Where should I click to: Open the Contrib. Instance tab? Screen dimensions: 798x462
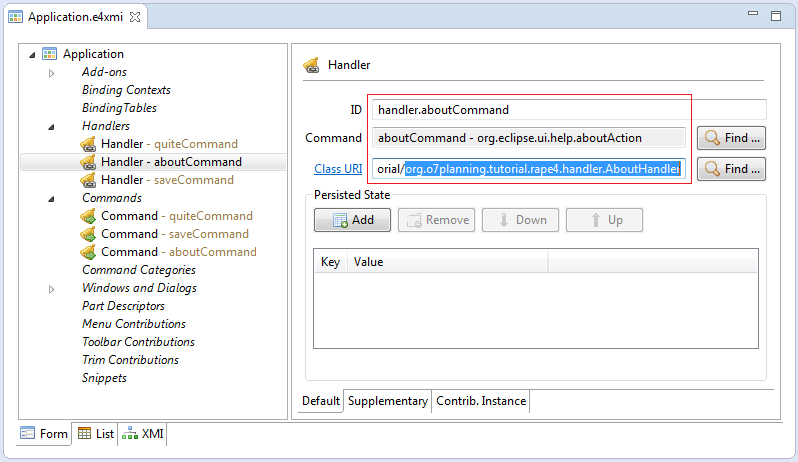pos(481,401)
